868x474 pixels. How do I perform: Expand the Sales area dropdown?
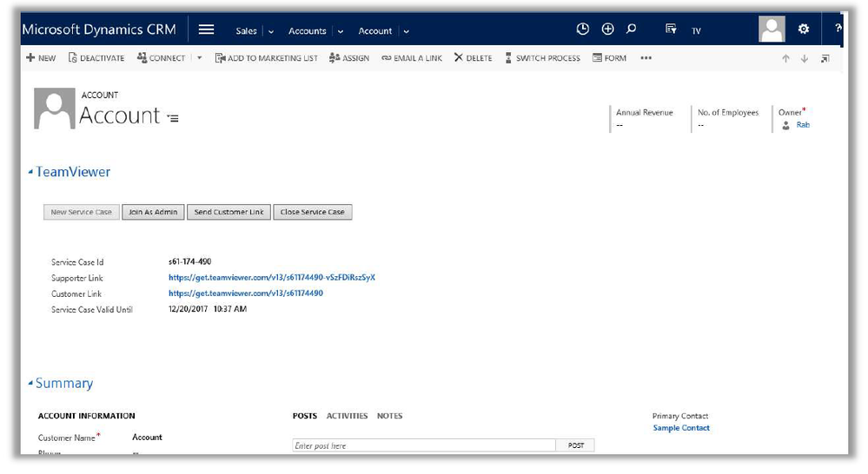271,31
